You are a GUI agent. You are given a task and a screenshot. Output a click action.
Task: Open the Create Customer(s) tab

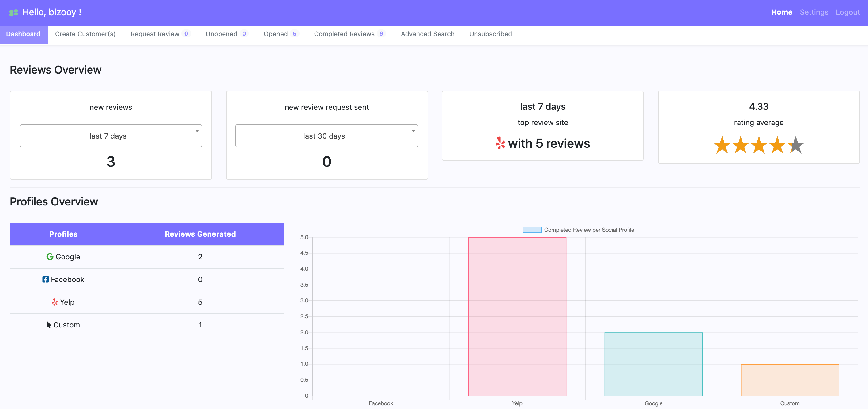[85, 34]
